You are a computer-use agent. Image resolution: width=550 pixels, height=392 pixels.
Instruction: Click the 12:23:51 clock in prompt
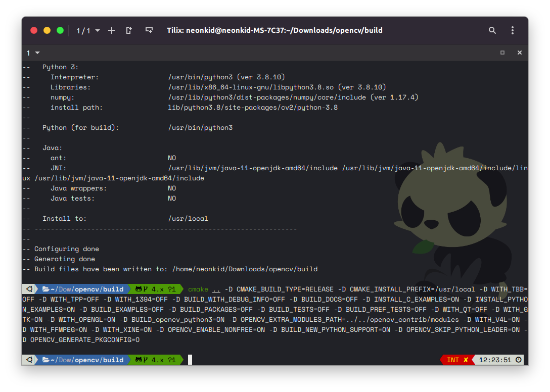[x=495, y=360]
